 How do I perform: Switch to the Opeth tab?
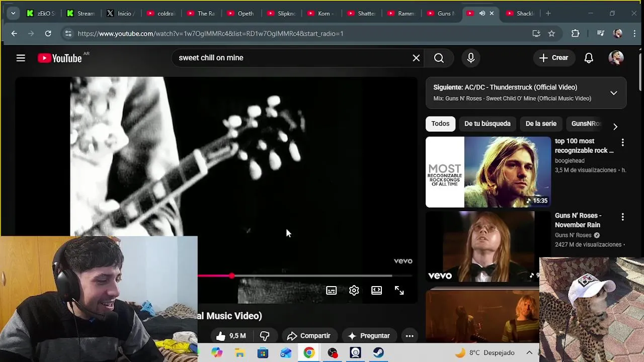240,14
